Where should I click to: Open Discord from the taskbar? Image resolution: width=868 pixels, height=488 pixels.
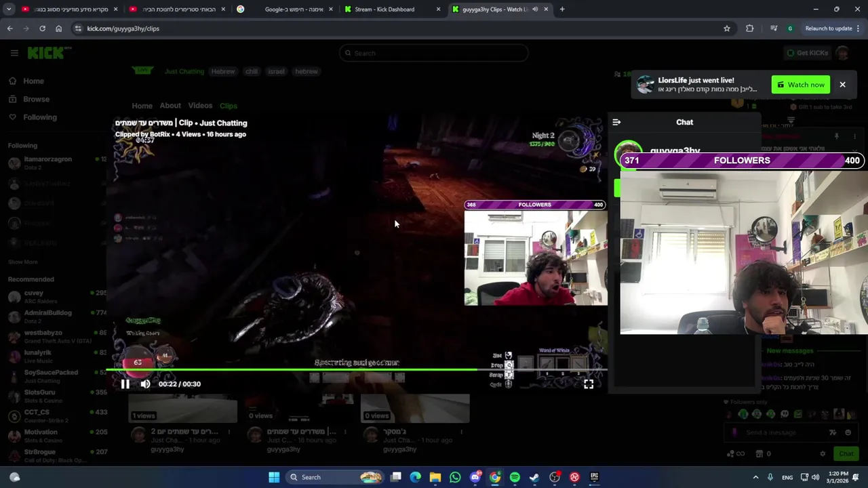pyautogui.click(x=475, y=477)
